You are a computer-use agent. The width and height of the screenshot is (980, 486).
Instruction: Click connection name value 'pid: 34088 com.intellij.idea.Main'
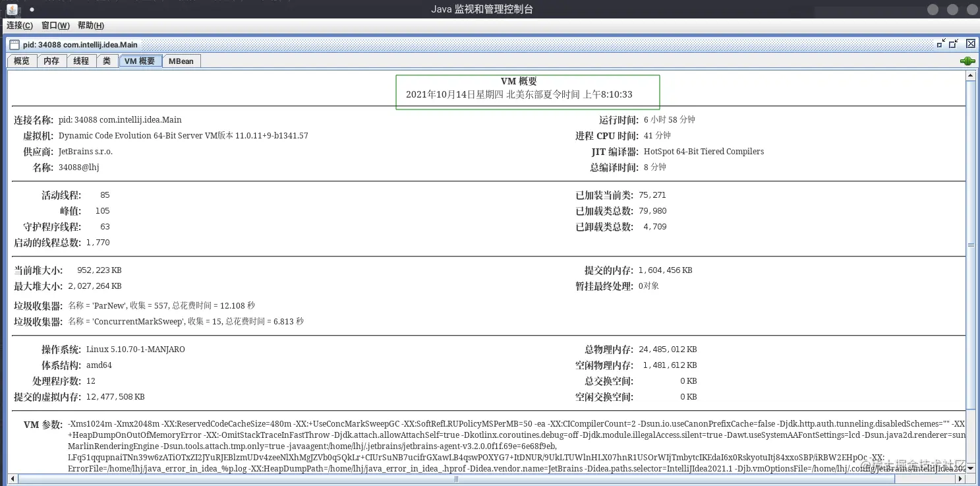pyautogui.click(x=120, y=120)
